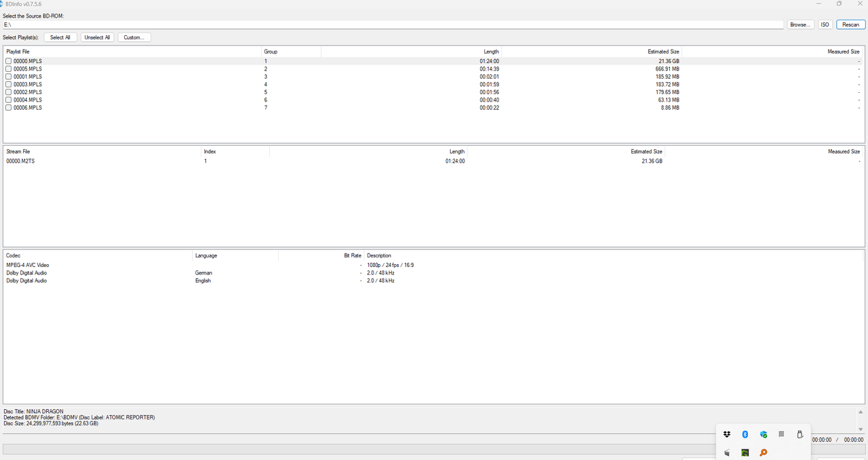Open the Bluetooth tray icon
The height and width of the screenshot is (460, 868).
745,434
